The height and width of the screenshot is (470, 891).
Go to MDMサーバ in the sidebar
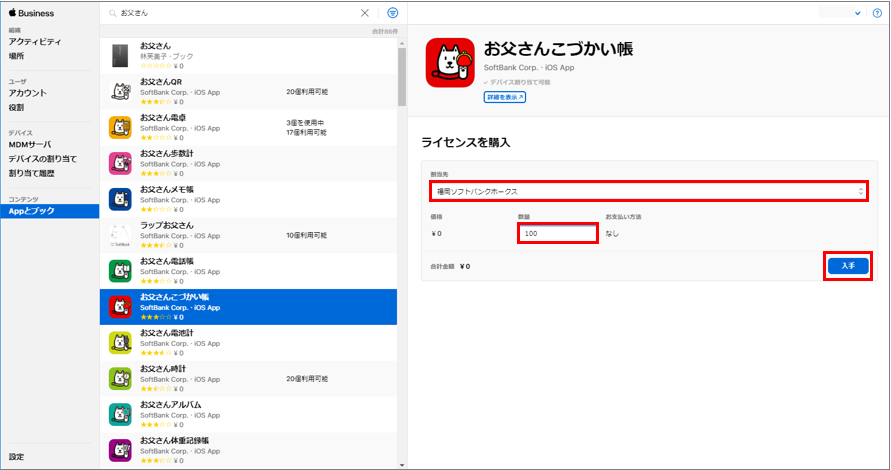pyautogui.click(x=31, y=144)
